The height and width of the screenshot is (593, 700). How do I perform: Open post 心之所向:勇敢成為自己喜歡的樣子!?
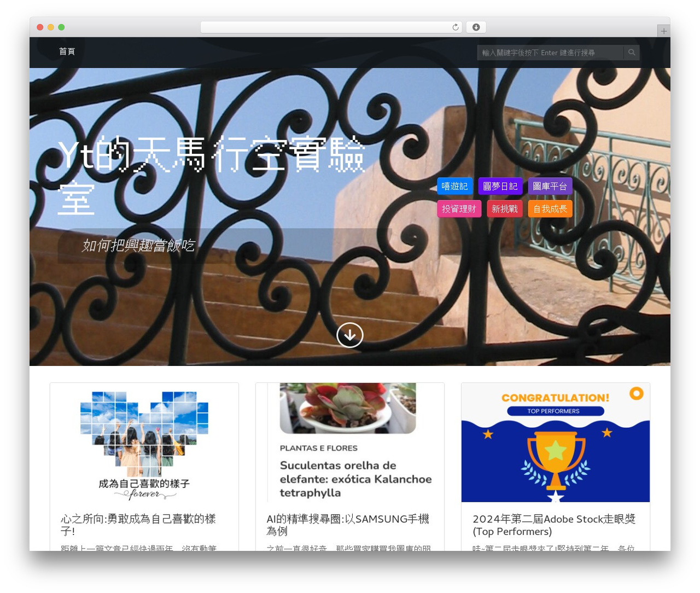pyautogui.click(x=138, y=525)
